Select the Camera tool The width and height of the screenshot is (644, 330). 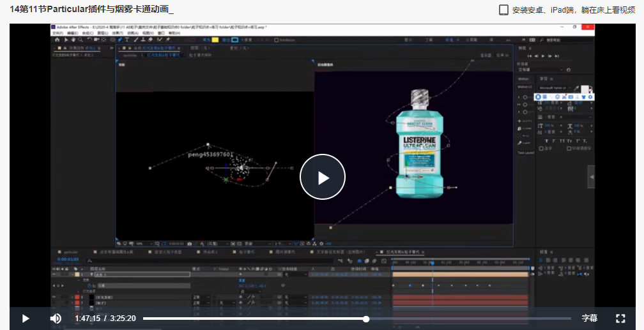96,40
